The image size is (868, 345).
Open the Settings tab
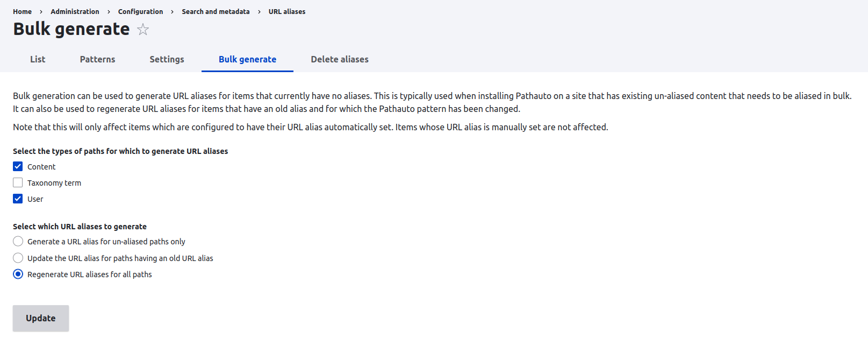[167, 59]
